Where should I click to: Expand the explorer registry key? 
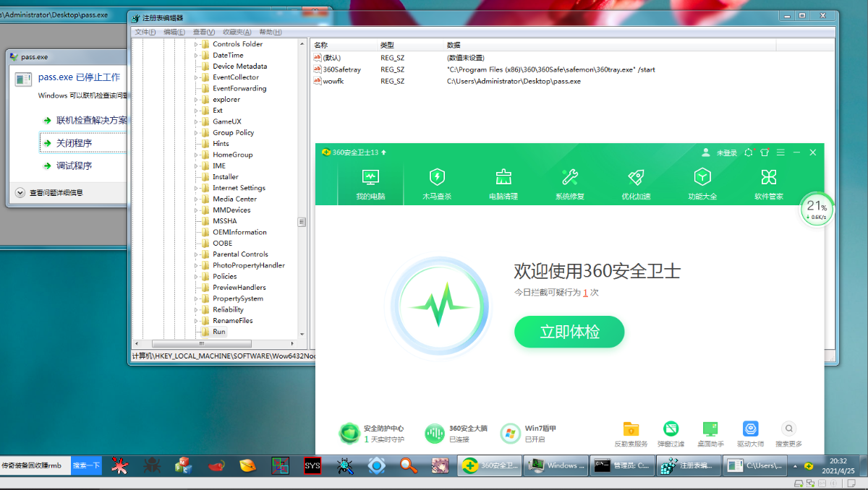pyautogui.click(x=196, y=100)
